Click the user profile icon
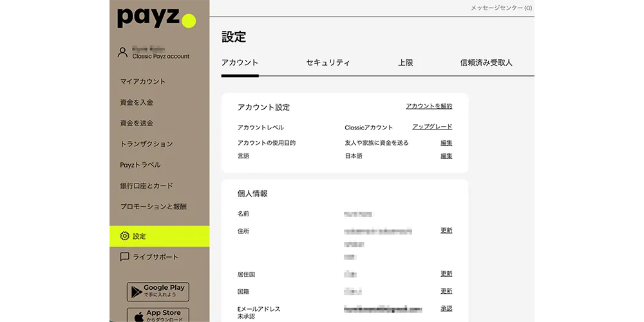Screen dimensions: 644x322 click(122, 52)
